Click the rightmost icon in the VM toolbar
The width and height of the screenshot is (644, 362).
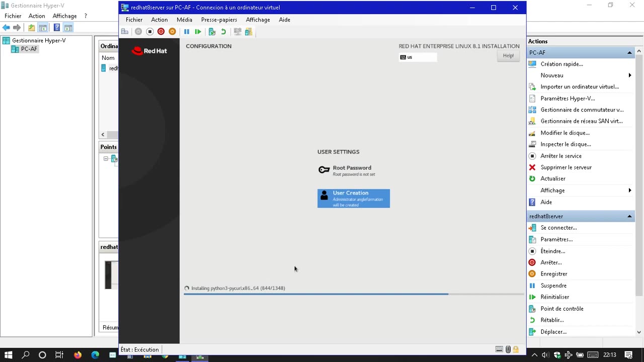(249, 32)
